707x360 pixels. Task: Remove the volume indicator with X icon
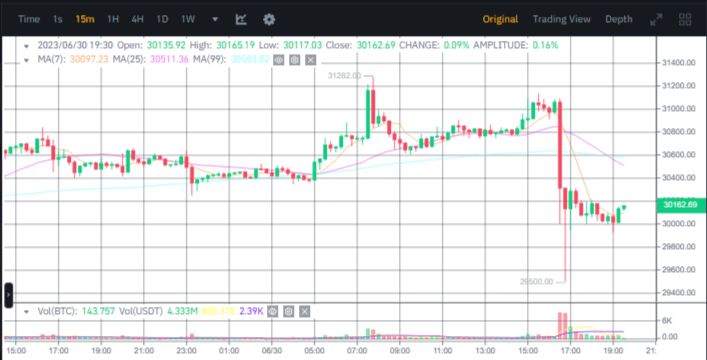[x=304, y=311]
